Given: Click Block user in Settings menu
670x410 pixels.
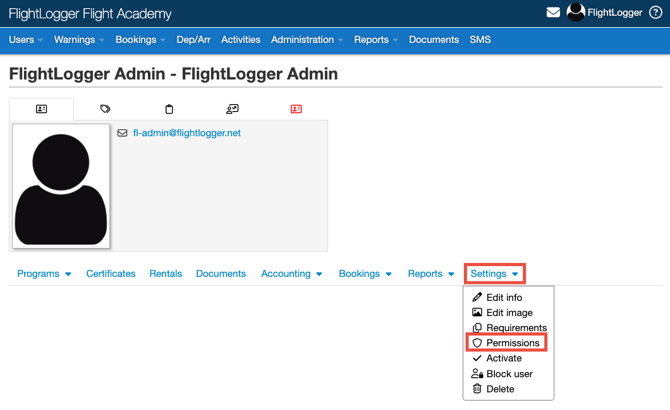Looking at the screenshot, I should tap(508, 374).
